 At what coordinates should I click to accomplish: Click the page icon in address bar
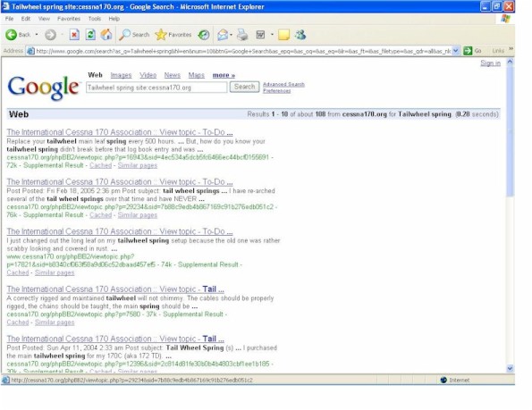[x=30, y=51]
